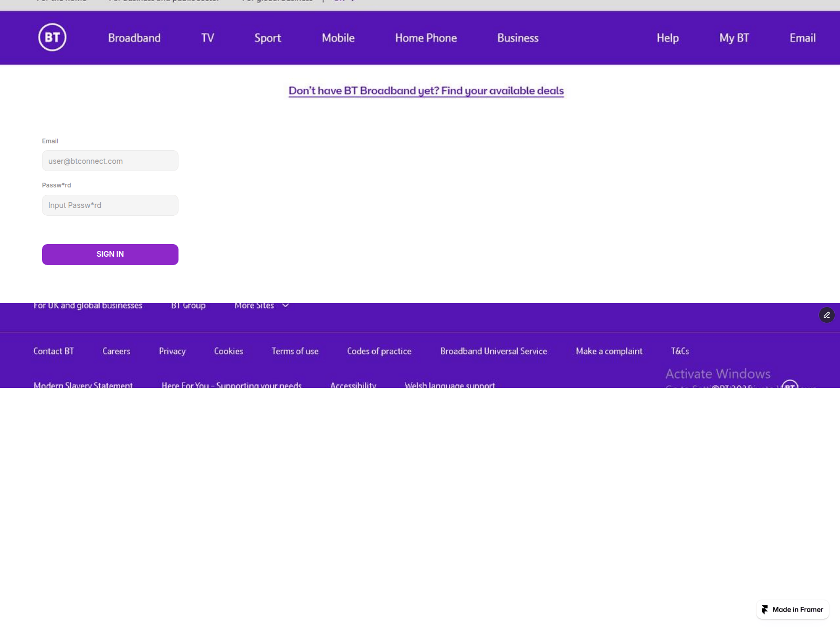This screenshot has height=630, width=840.
Task: Select Mobile in the navigation bar
Action: coord(338,38)
